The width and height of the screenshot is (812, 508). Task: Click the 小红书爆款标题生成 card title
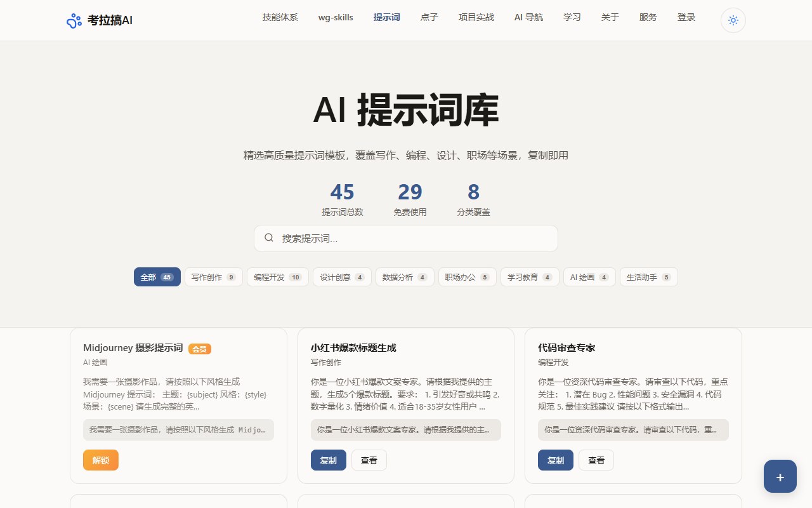(353, 348)
